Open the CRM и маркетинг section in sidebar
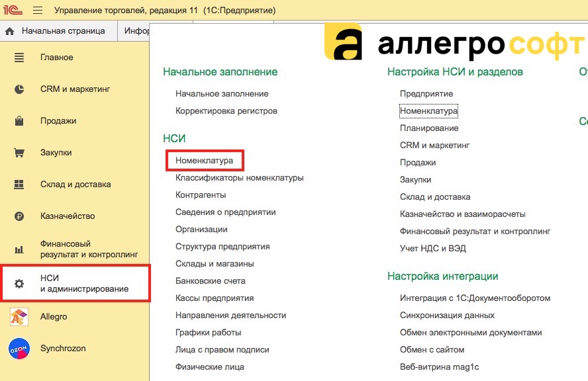 75,89
